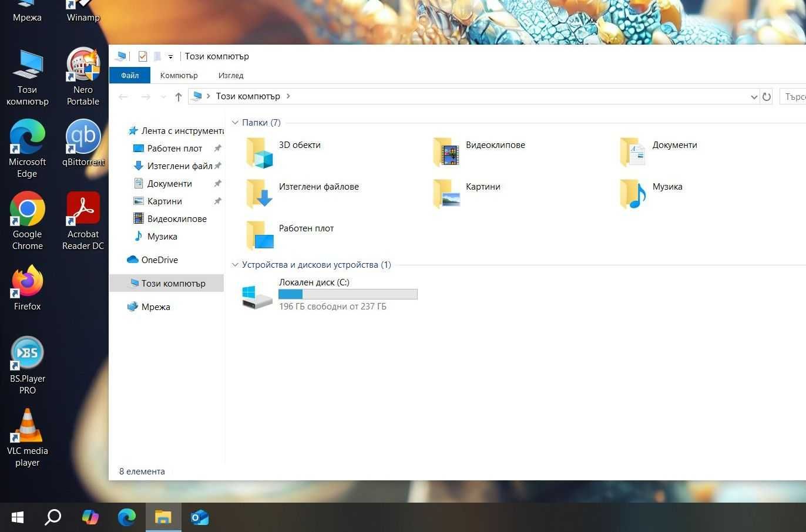Click Локален диск (C:) usage bar
The height and width of the screenshot is (532, 806).
click(x=348, y=294)
